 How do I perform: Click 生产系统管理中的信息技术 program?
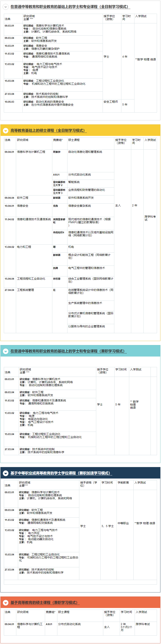(85, 303)
